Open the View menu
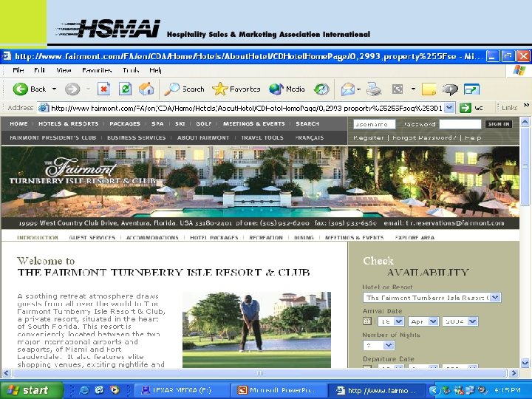 pos(64,70)
